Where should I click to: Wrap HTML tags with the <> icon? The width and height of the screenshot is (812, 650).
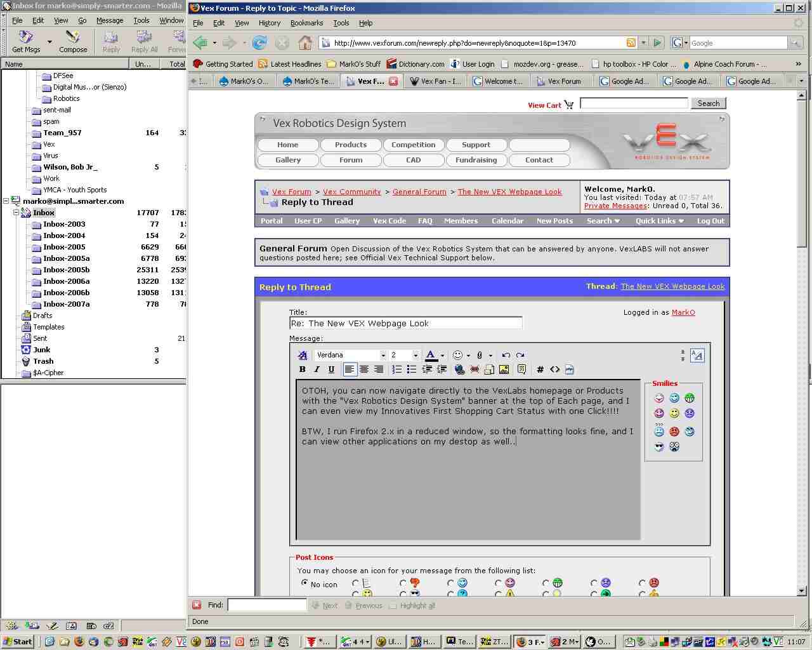pos(555,369)
